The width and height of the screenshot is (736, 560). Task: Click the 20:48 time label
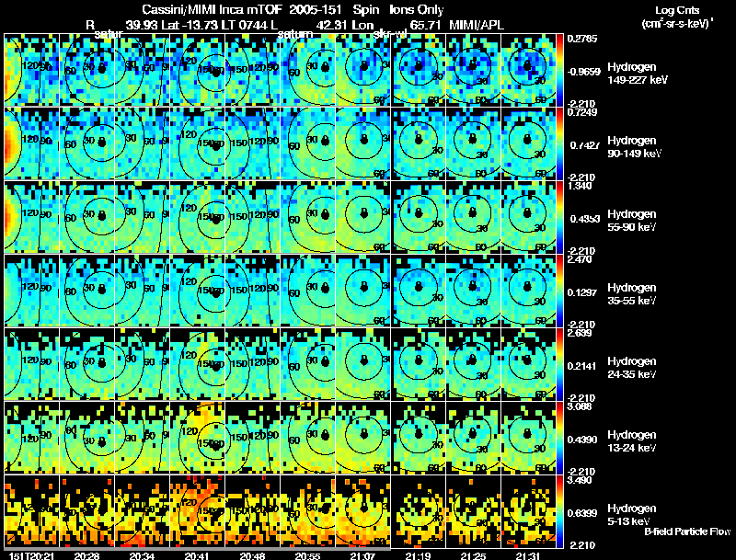(x=252, y=555)
